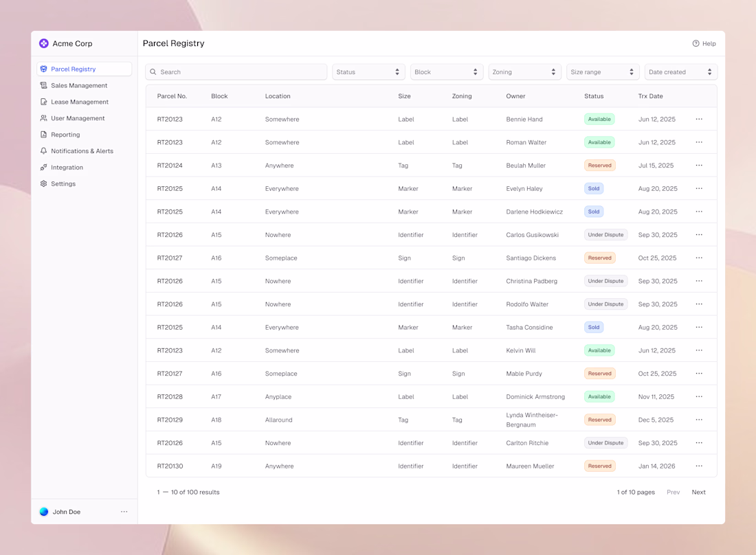Click the Integration sidebar icon

pyautogui.click(x=44, y=167)
